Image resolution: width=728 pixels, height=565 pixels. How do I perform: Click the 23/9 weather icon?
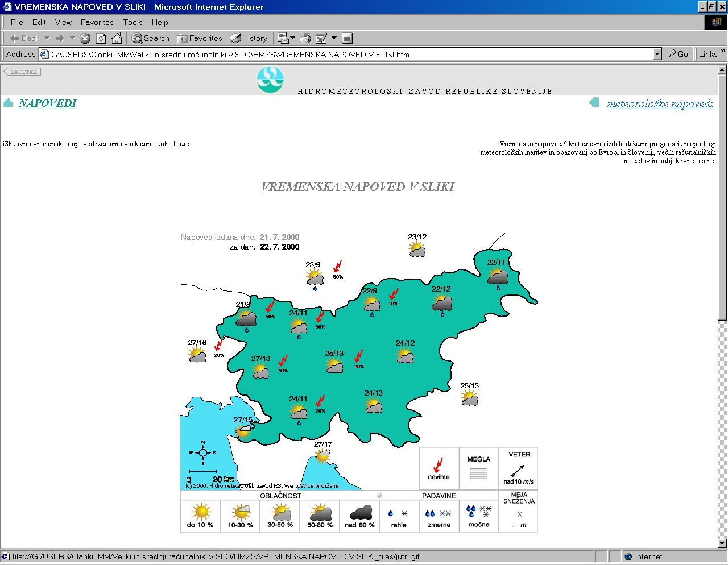click(x=315, y=278)
